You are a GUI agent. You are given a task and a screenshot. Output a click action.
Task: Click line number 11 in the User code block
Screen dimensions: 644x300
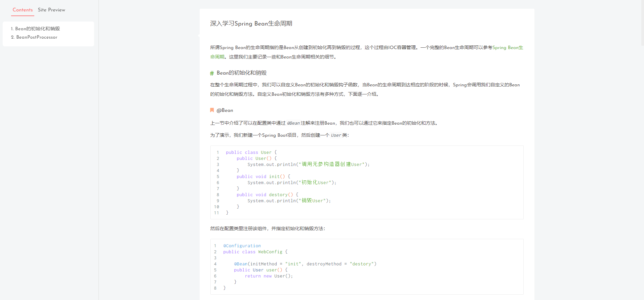pos(216,213)
